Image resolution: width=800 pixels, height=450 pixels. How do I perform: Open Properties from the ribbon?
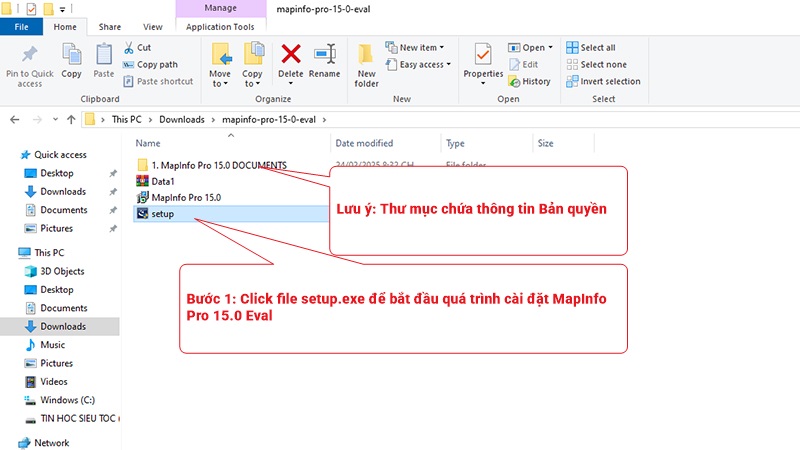[x=483, y=54]
